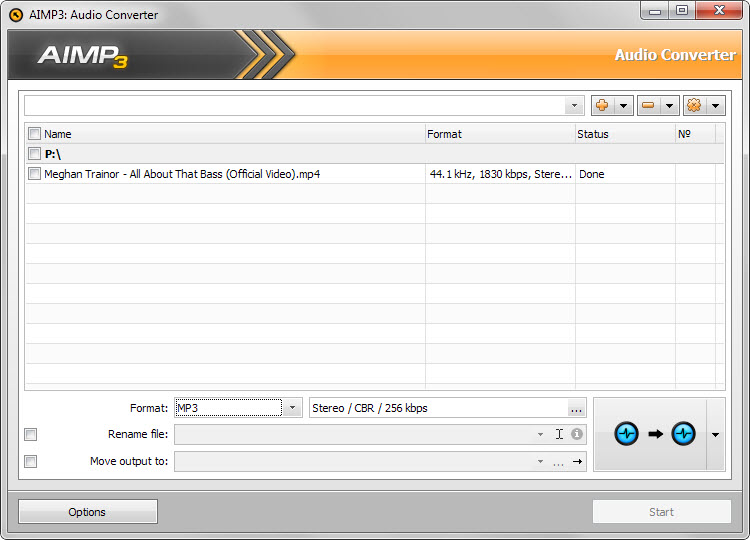The height and width of the screenshot is (540, 750).
Task: Check the Meghan Trainor mp4 file checkbox
Action: tap(34, 174)
